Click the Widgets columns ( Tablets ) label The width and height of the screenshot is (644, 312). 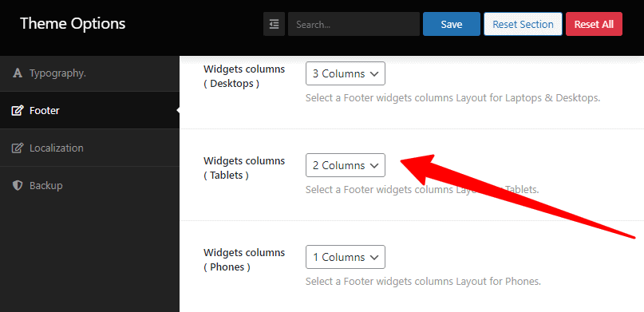[244, 168]
